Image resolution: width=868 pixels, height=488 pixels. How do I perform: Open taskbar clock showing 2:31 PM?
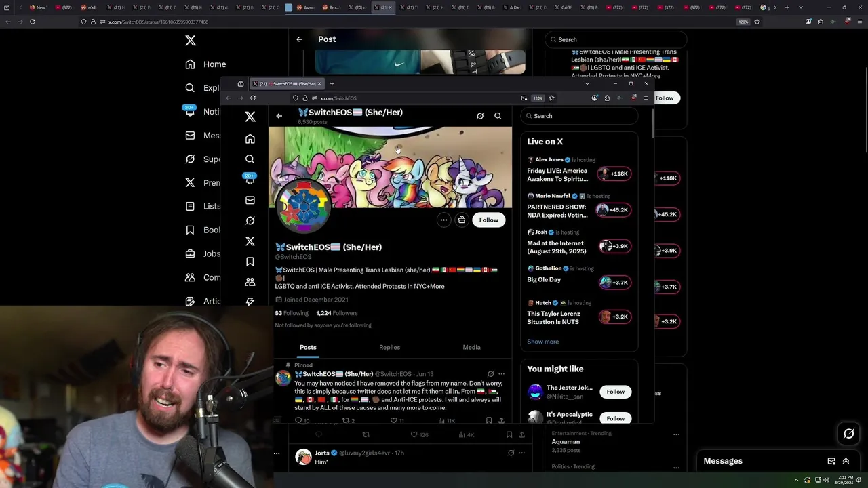point(846,480)
